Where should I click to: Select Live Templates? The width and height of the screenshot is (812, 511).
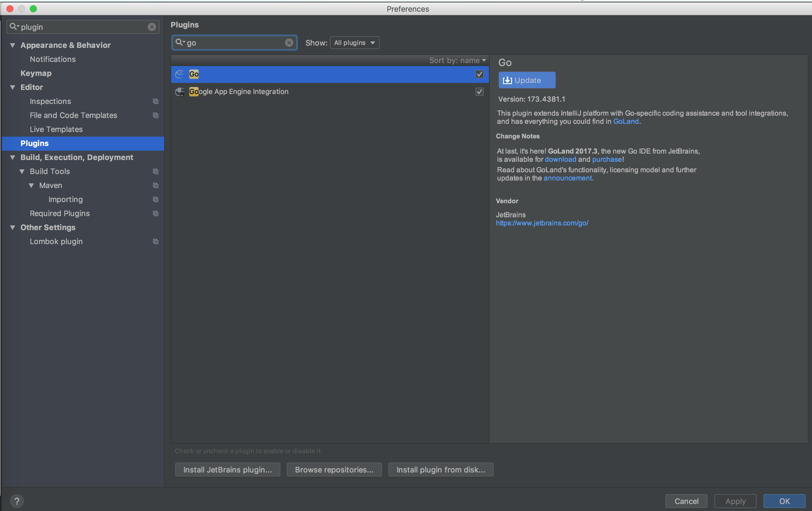click(56, 129)
